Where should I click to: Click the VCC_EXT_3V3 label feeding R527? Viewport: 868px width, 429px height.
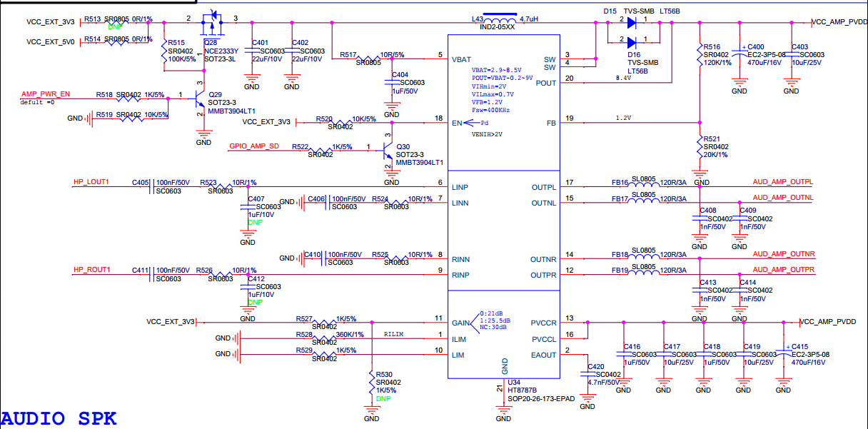pos(170,322)
